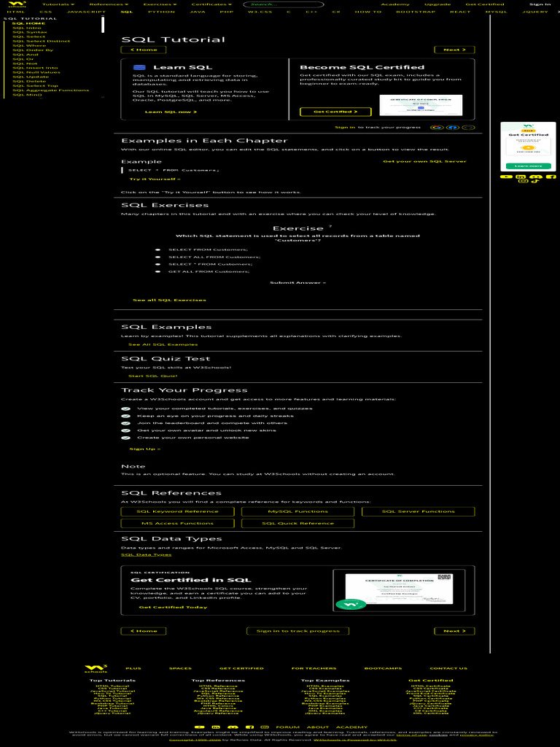Open the footer LinkedIn icon
Image resolution: width=560 pixels, height=747 pixels.
216,727
